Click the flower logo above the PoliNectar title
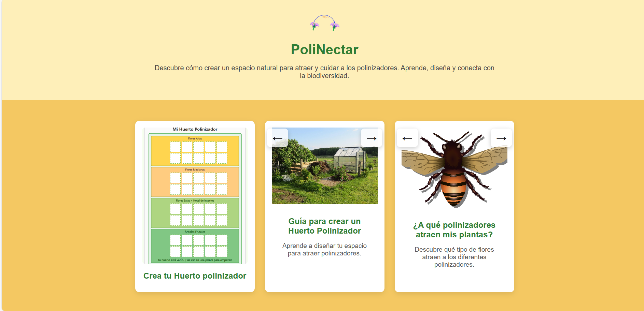644x311 pixels. (x=324, y=24)
